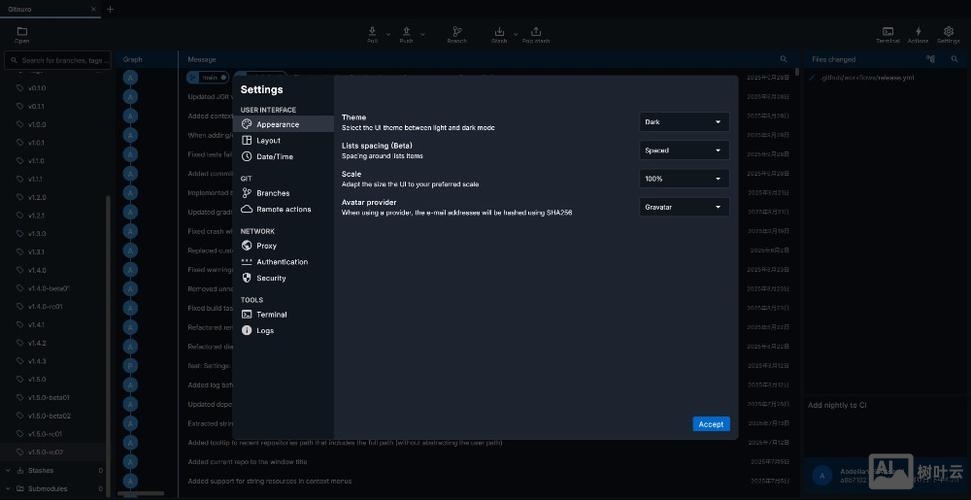This screenshot has height=500, width=971.
Task: Open the Theme dropdown set to Dark
Action: (684, 122)
